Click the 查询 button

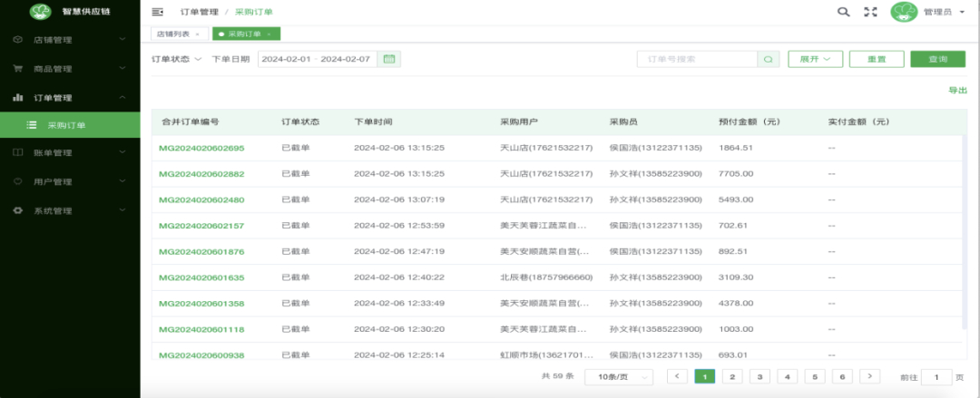938,59
